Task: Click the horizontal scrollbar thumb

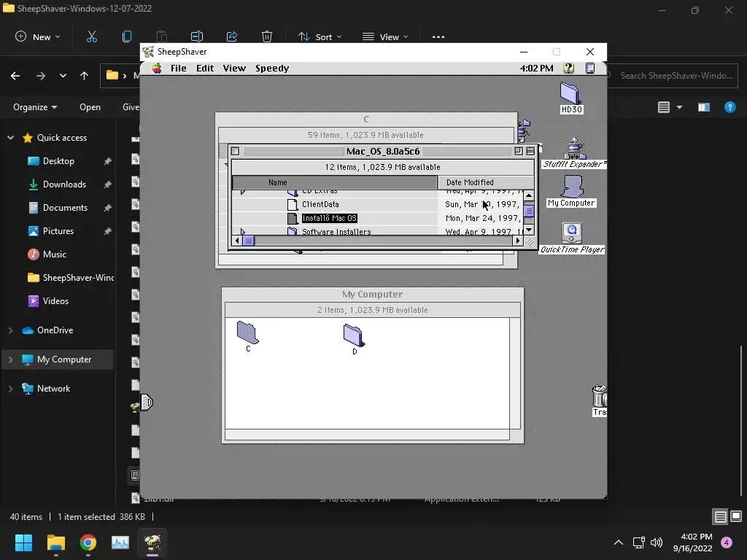Action: point(248,241)
